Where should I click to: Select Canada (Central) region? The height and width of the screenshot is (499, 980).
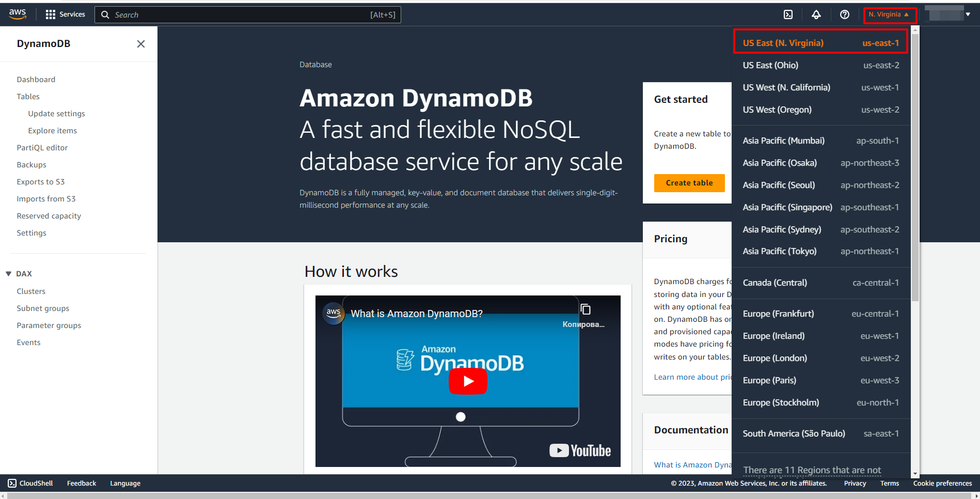pyautogui.click(x=821, y=283)
